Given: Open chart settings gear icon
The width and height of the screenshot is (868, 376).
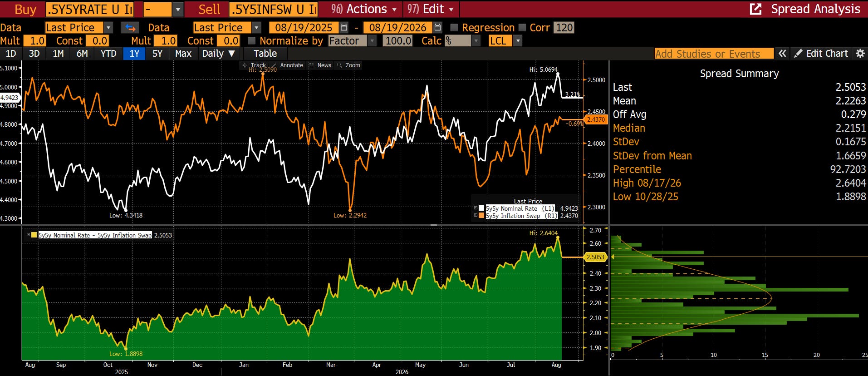Looking at the screenshot, I should [x=860, y=54].
